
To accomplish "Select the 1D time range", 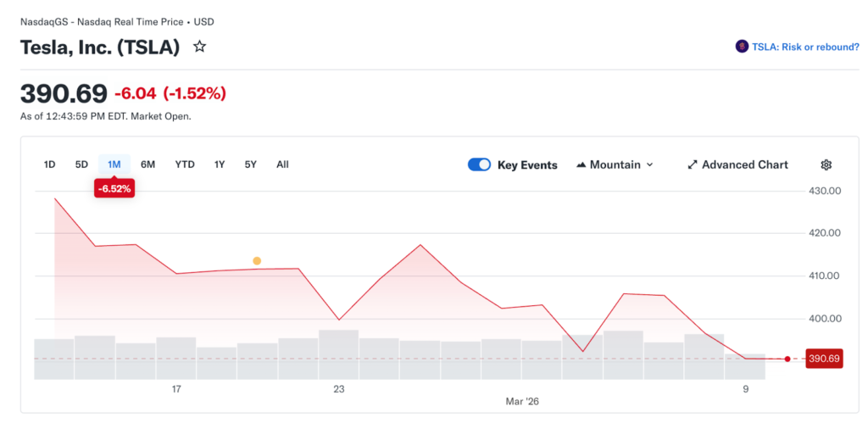I will coord(50,164).
